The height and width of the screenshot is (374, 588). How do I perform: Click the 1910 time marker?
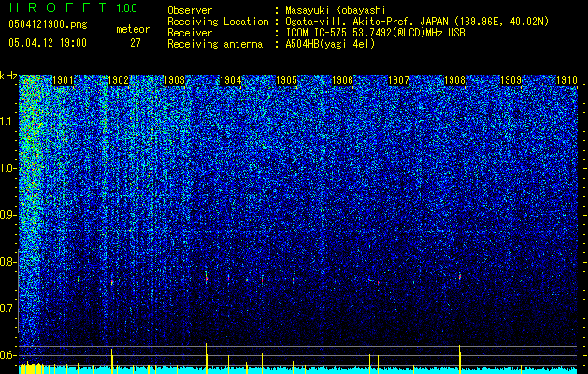(x=566, y=80)
